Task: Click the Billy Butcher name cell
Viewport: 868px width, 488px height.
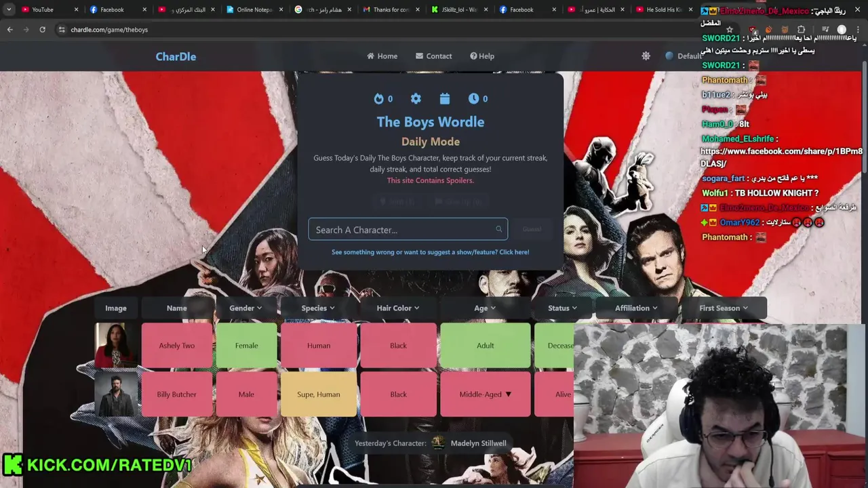Action: pyautogui.click(x=176, y=394)
